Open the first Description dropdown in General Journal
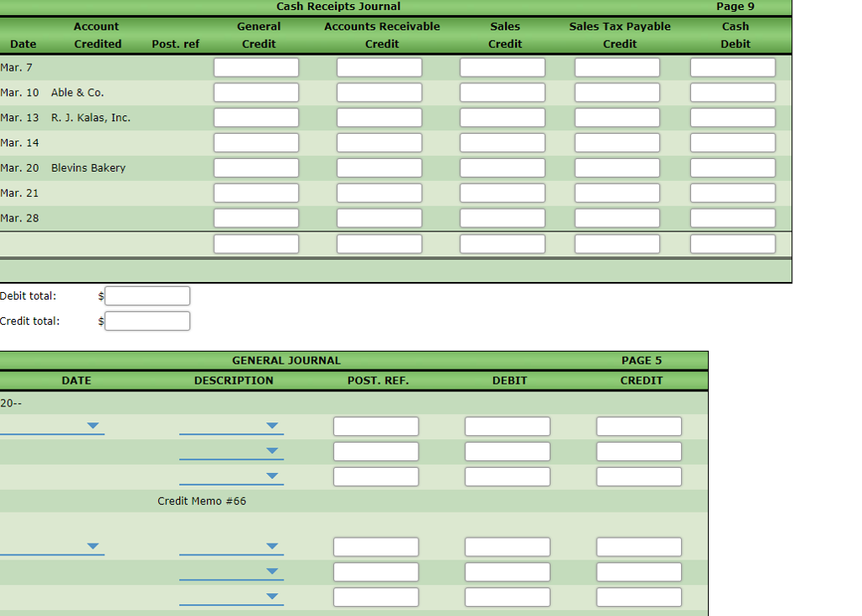The image size is (862, 616). click(271, 426)
